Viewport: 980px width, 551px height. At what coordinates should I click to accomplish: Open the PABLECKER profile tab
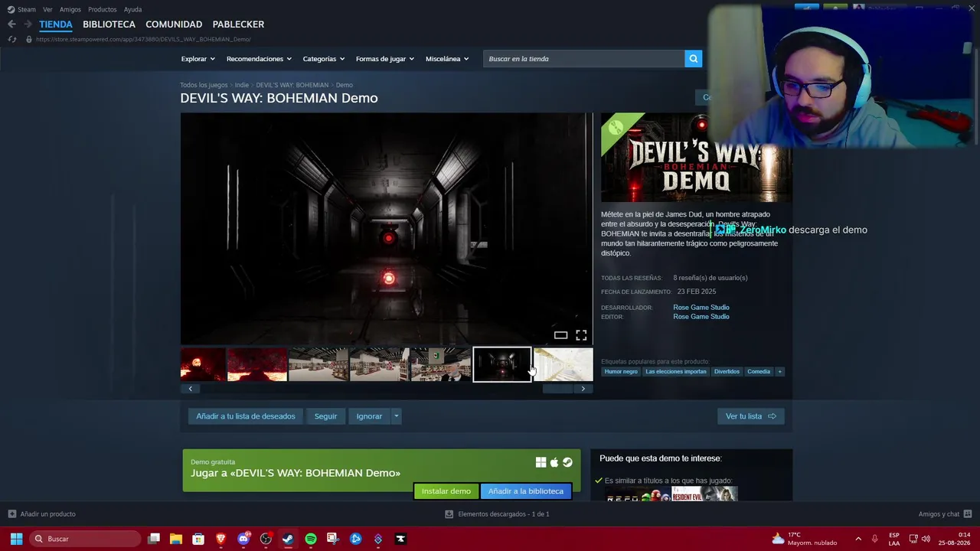click(238, 24)
